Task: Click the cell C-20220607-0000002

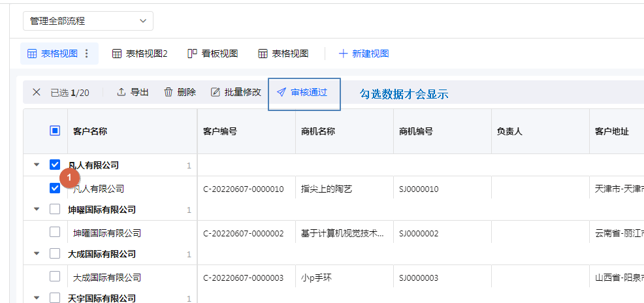Action: click(x=243, y=233)
